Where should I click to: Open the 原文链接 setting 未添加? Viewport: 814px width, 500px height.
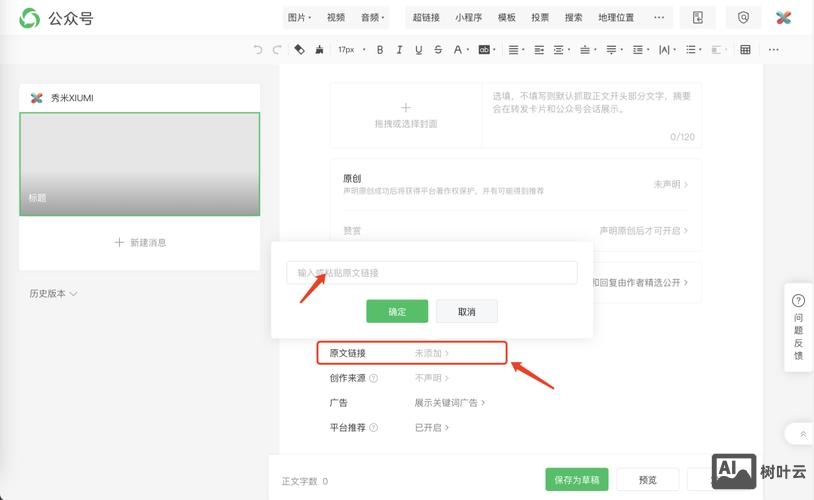coord(431,353)
